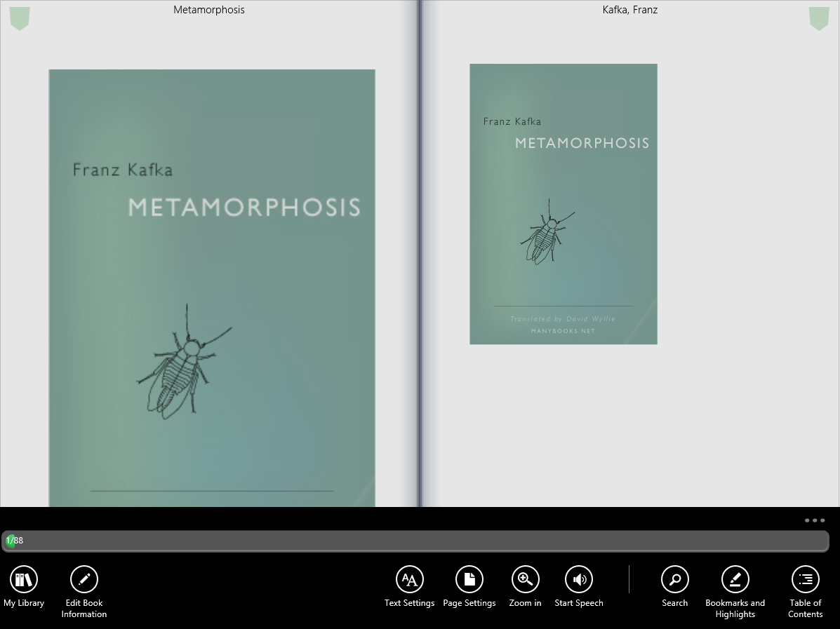840x629 pixels.
Task: Click the page progress slider bar
Action: (421, 541)
